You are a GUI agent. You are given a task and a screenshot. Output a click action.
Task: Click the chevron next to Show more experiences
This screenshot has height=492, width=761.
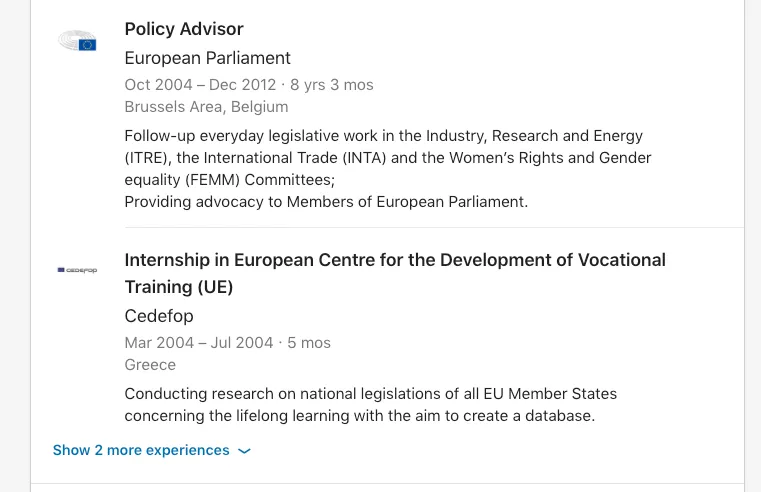(x=244, y=451)
